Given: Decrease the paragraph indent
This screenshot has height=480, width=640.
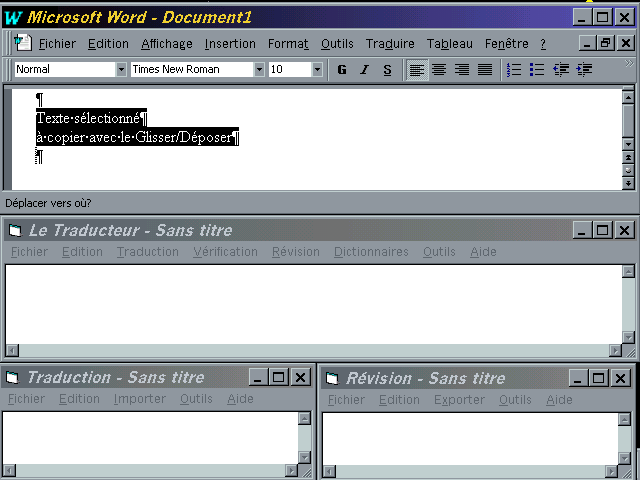Looking at the screenshot, I should click(561, 70).
